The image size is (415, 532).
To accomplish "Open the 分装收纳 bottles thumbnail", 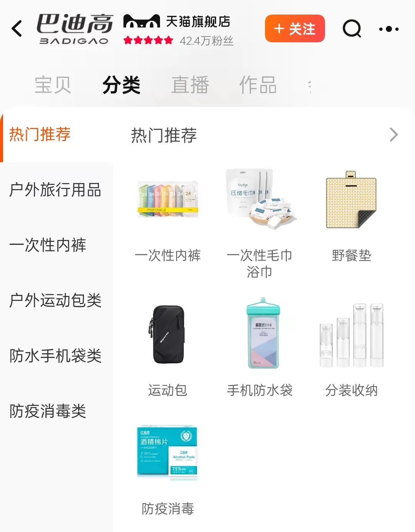I will pyautogui.click(x=352, y=335).
